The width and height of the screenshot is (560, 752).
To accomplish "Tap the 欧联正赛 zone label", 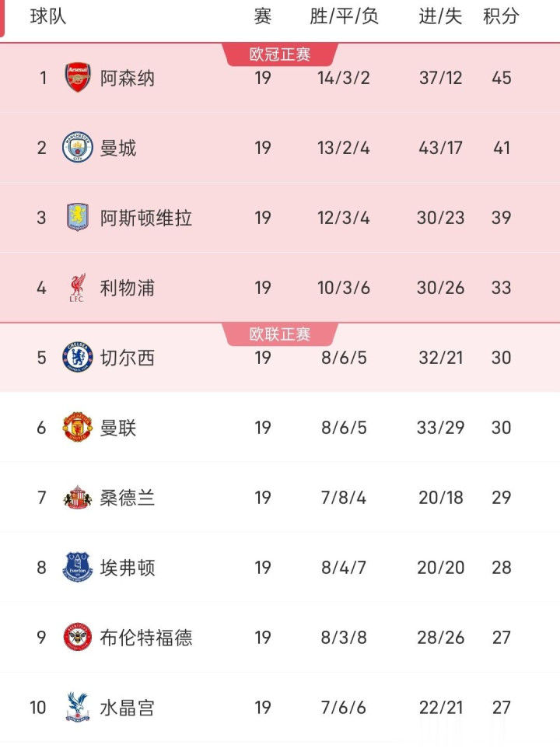I will (x=280, y=334).
